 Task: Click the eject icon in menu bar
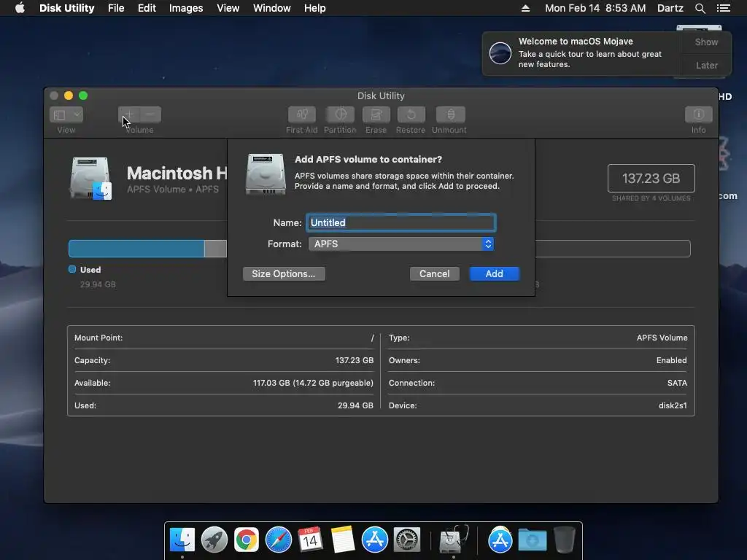point(525,8)
